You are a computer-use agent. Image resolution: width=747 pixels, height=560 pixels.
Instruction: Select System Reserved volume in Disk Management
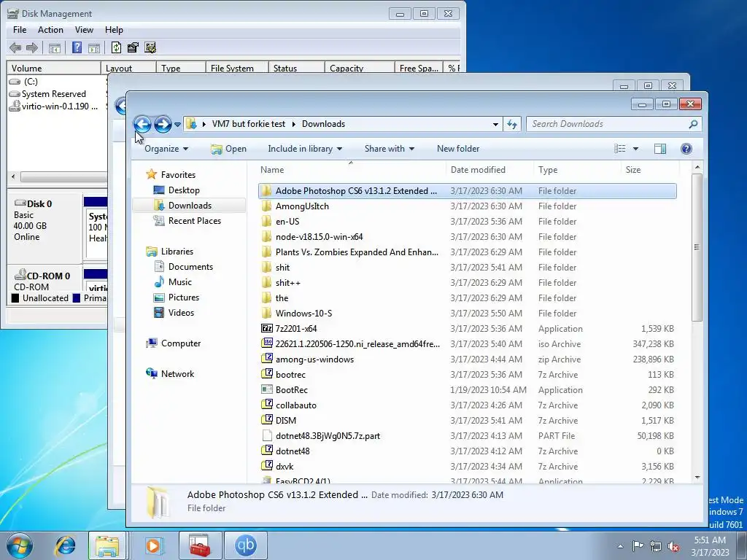53,94
